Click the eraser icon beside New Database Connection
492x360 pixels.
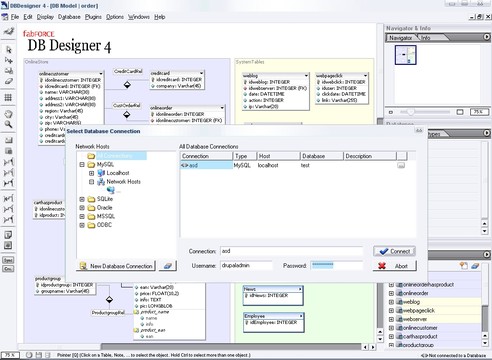click(x=168, y=266)
